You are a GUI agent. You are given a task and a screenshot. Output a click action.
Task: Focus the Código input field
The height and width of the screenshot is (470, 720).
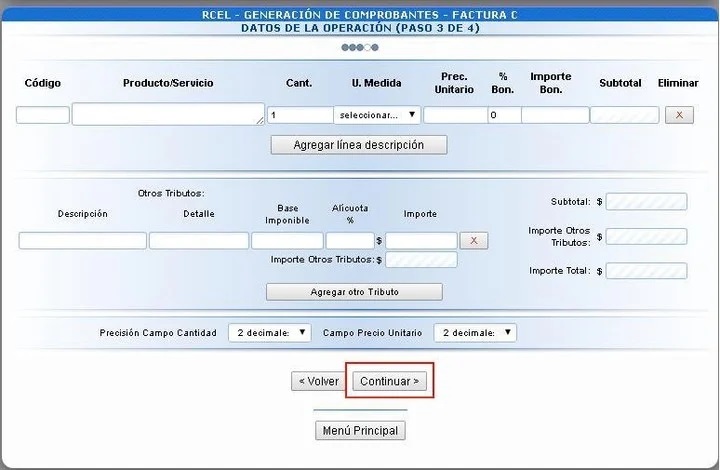[43, 115]
